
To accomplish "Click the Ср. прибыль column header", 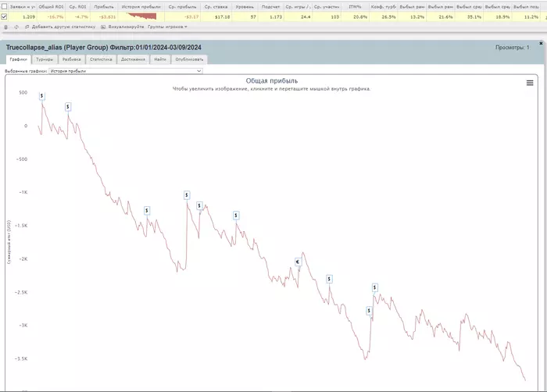I will pos(182,6).
